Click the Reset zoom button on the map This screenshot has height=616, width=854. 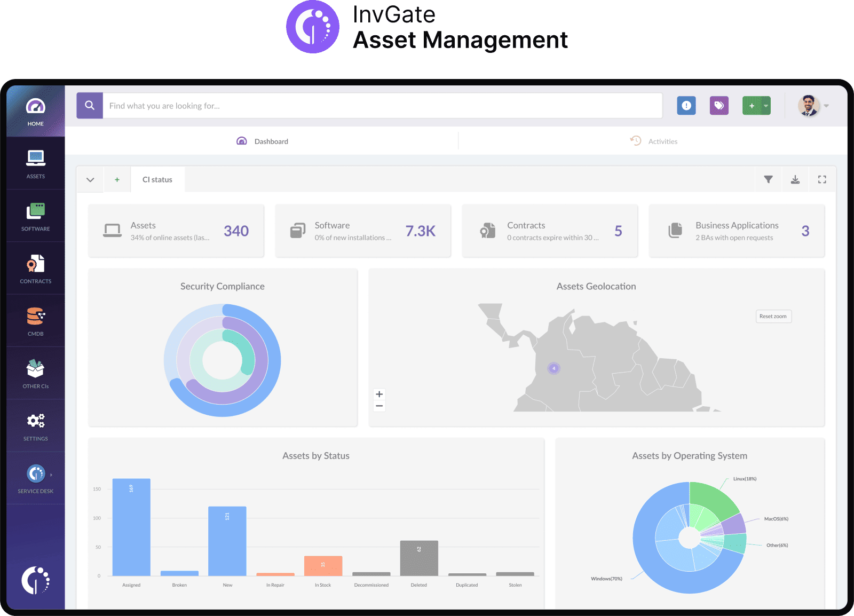coord(773,316)
